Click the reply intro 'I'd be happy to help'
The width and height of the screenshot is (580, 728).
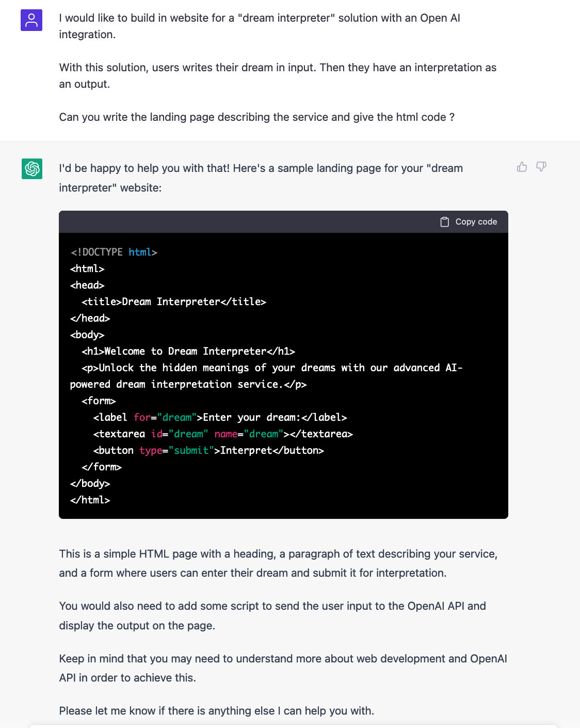pyautogui.click(x=261, y=178)
